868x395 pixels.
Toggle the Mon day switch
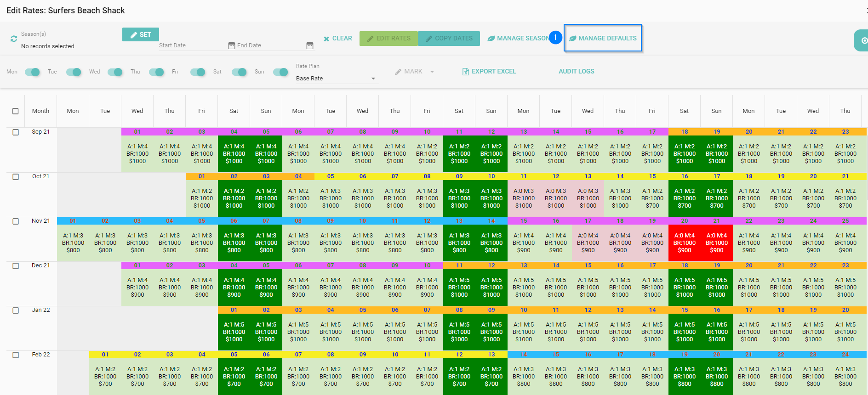[32, 72]
